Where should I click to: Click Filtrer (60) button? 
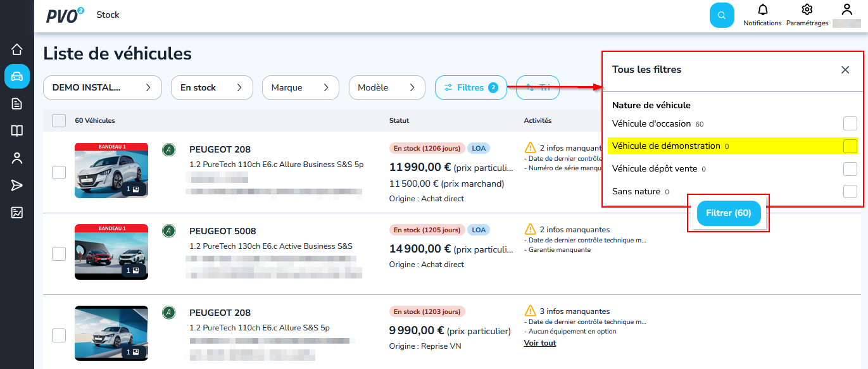click(x=729, y=213)
